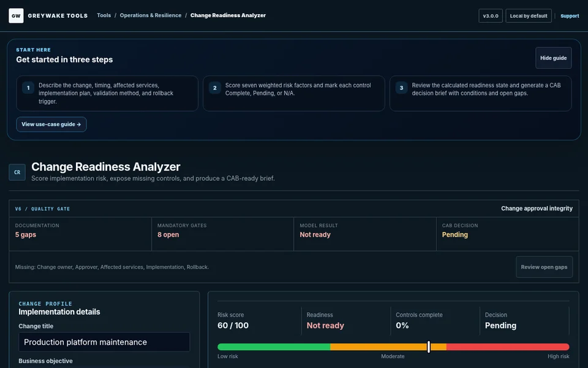Click the Model Result Not ready value
Viewport: 588px width, 368px height.
(x=315, y=235)
